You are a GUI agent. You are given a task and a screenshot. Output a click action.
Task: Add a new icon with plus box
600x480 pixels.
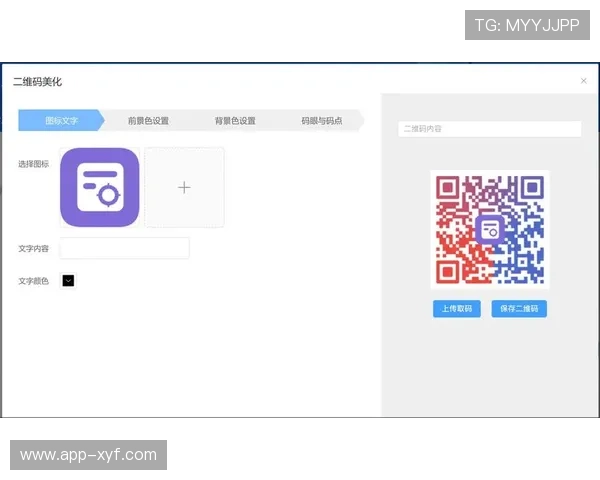click(x=184, y=187)
